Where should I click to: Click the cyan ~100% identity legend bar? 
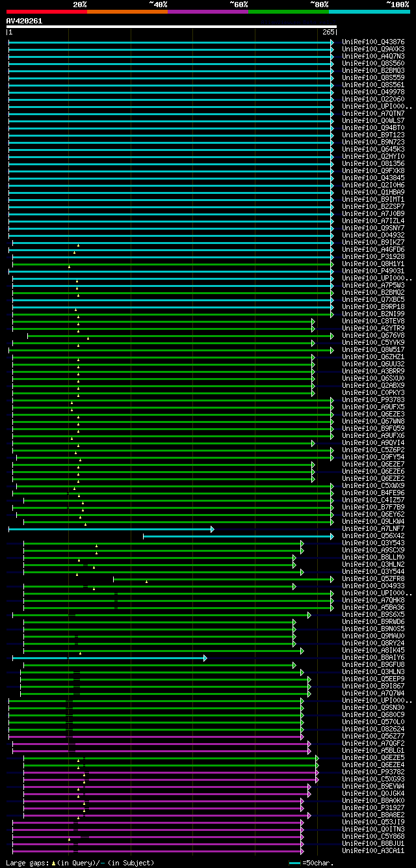coord(369,11)
